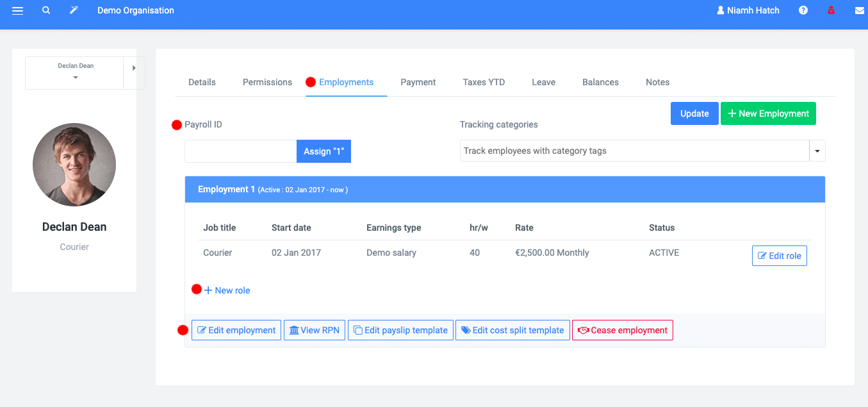
Task: Open the help question mark icon
Action: pyautogui.click(x=803, y=10)
